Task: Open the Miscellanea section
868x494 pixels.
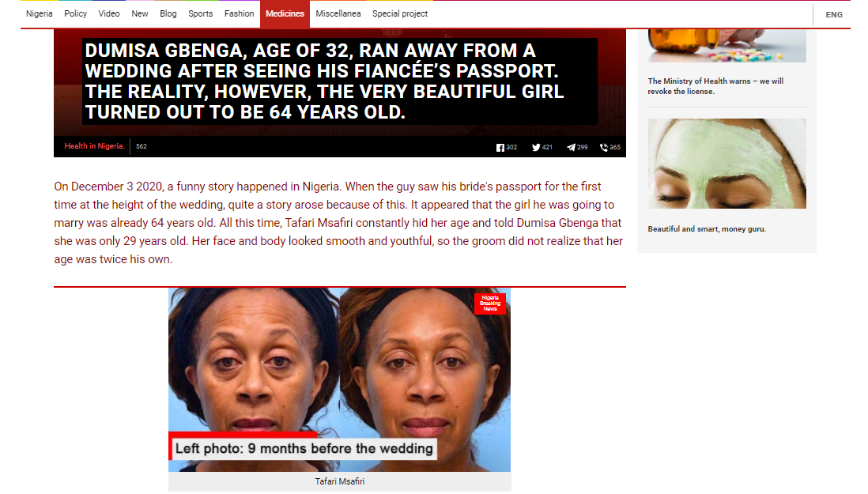Action: pyautogui.click(x=338, y=13)
